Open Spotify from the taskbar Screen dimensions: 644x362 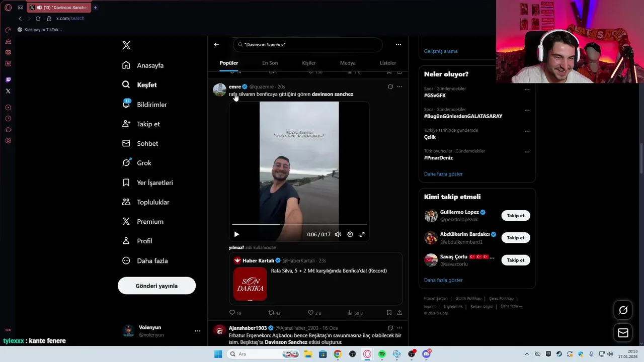pyautogui.click(x=382, y=354)
